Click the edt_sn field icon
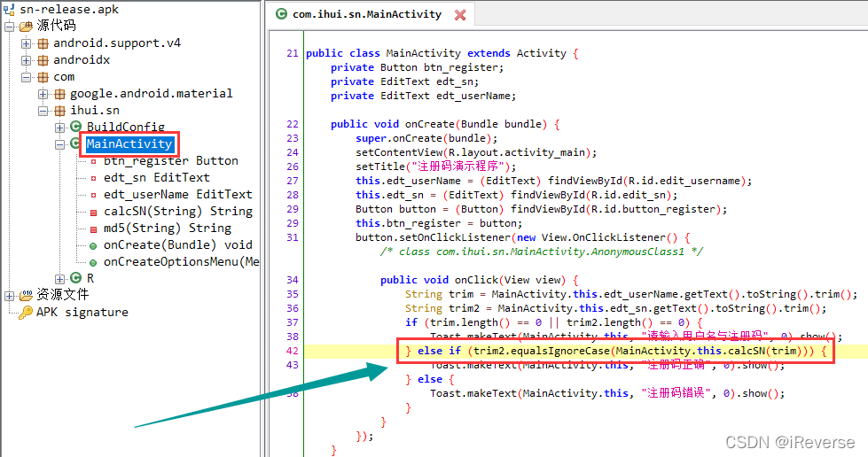Viewport: 868px width, 457px height. (x=94, y=178)
